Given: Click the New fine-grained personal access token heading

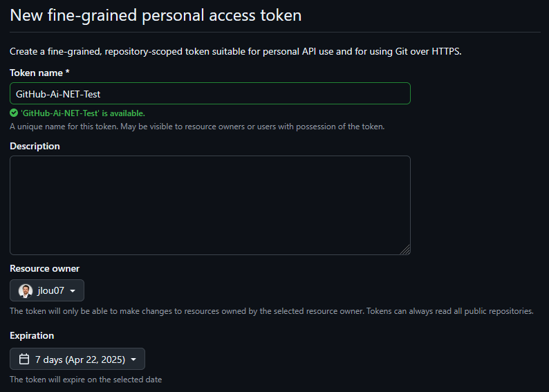Looking at the screenshot, I should (x=156, y=15).
